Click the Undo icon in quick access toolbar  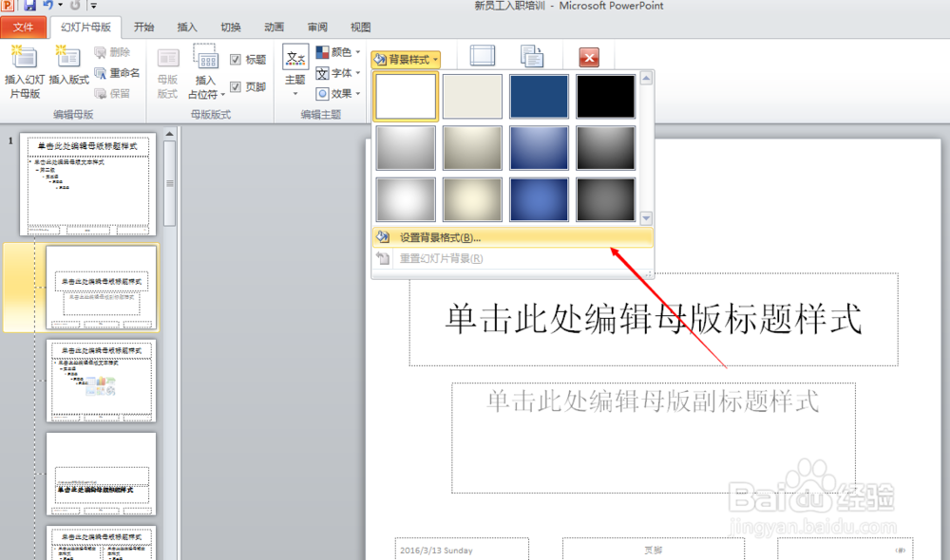pos(47,5)
